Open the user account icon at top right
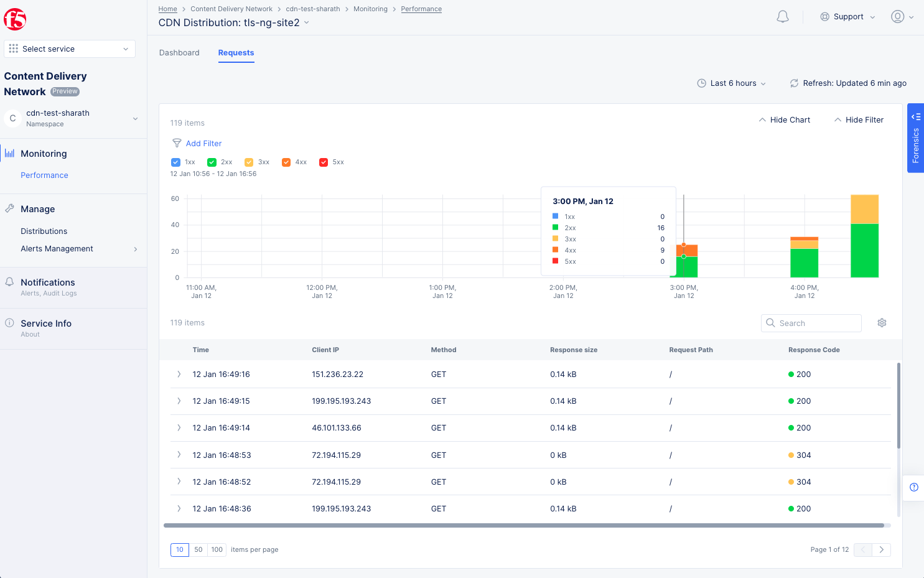Image resolution: width=924 pixels, height=578 pixels. 898,17
